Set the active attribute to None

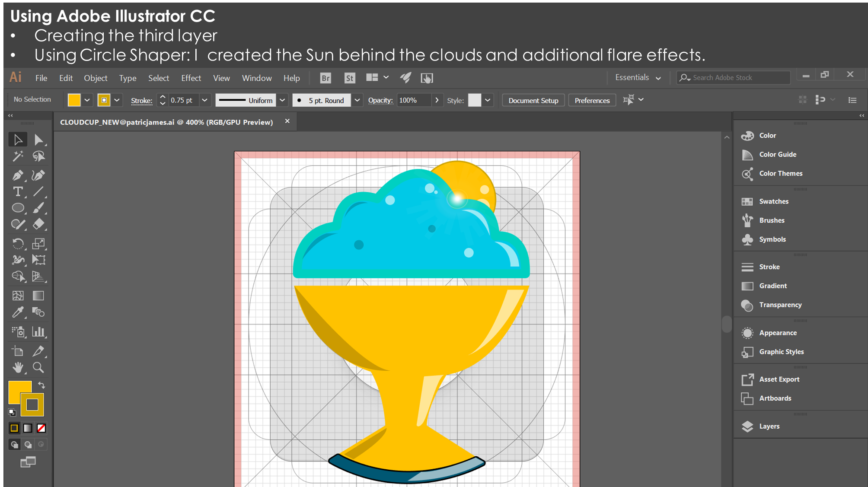click(x=41, y=428)
